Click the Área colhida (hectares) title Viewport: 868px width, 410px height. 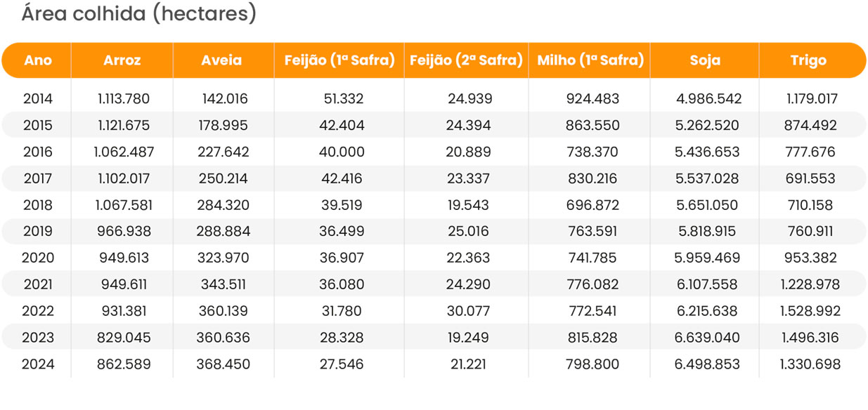point(139,14)
